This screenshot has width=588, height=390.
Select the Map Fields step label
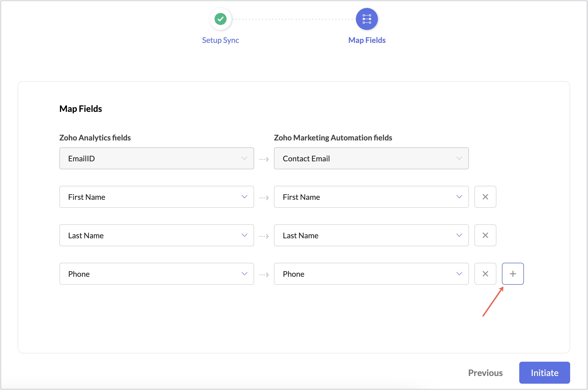[367, 40]
